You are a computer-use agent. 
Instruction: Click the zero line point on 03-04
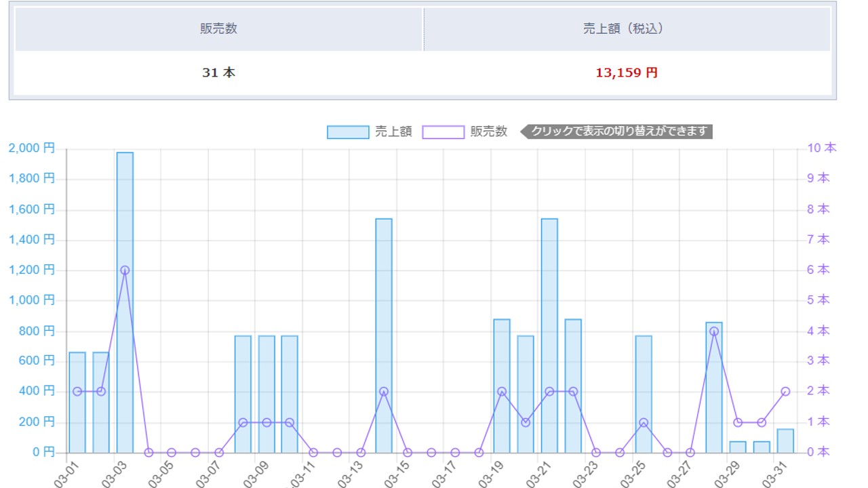click(x=149, y=453)
